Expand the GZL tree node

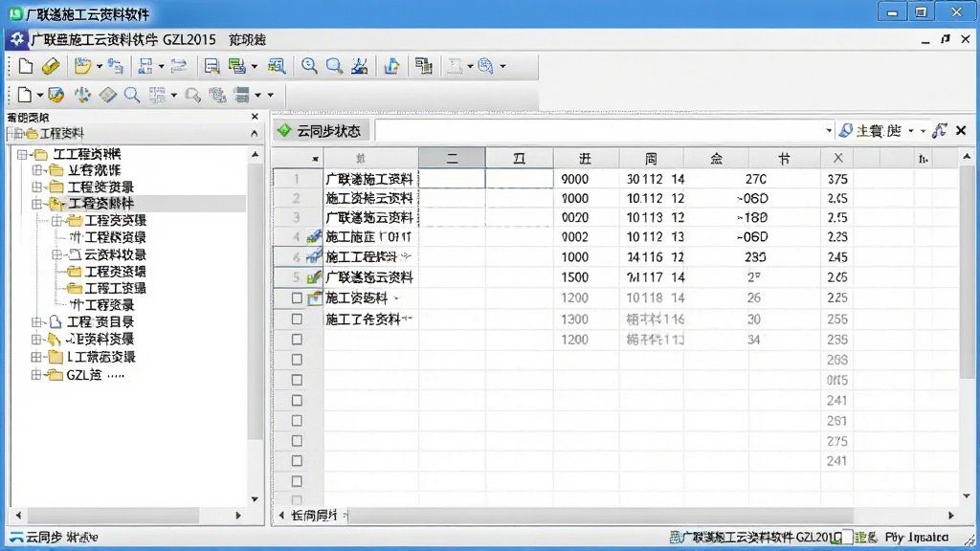(37, 375)
